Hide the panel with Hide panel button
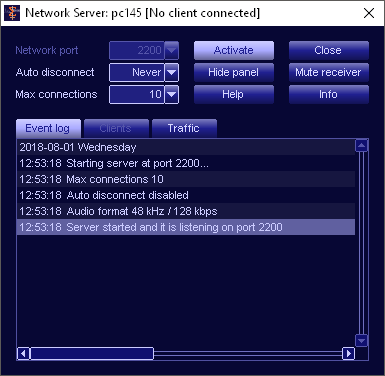Image resolution: width=385 pixels, height=376 pixels. 234,72
